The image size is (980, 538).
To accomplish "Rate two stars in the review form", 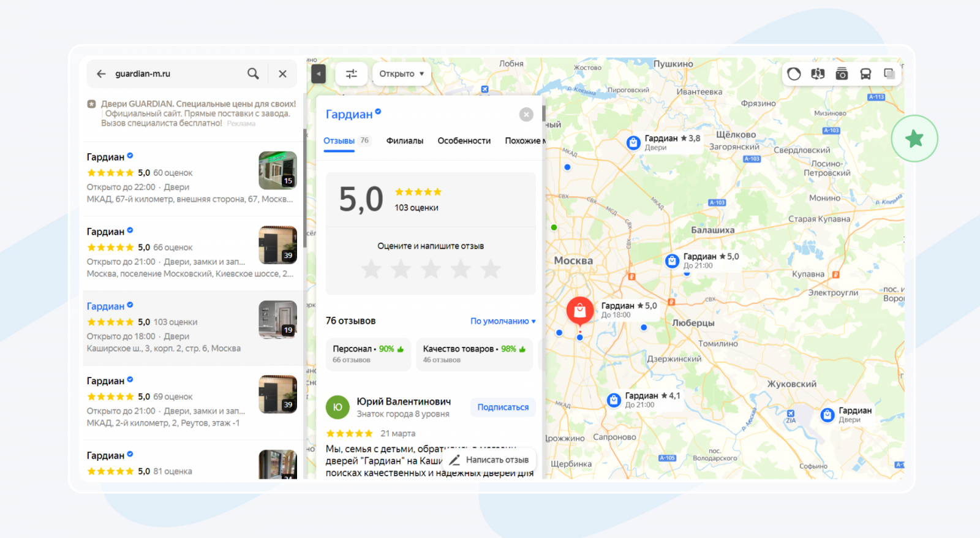I will [401, 269].
